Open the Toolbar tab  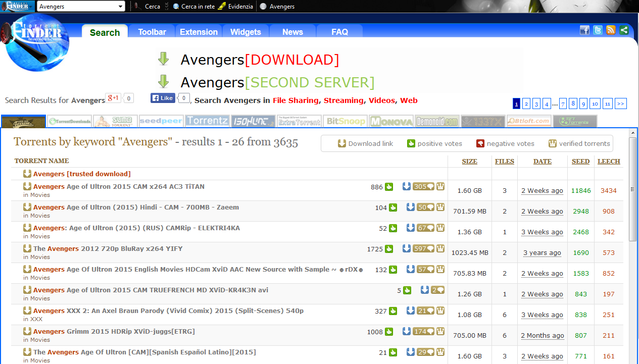[x=152, y=31]
